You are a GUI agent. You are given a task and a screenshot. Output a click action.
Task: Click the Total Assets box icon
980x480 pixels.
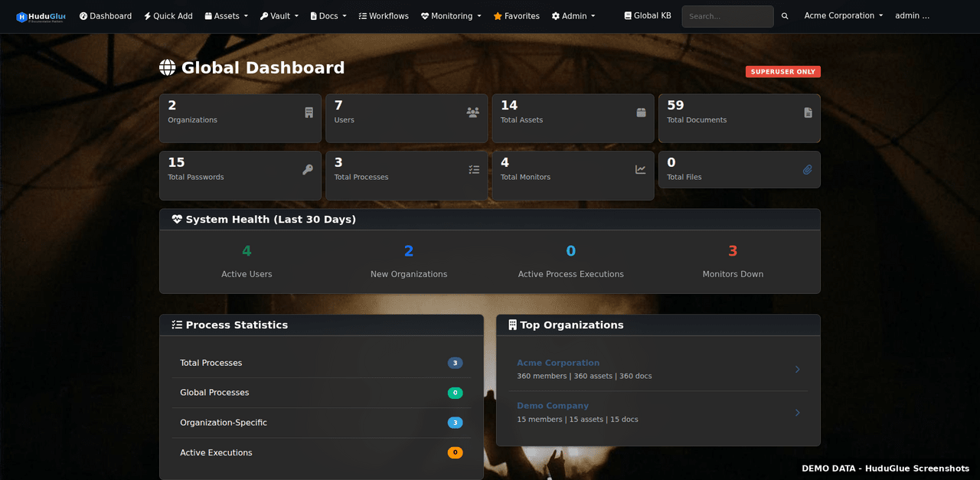pyautogui.click(x=642, y=113)
